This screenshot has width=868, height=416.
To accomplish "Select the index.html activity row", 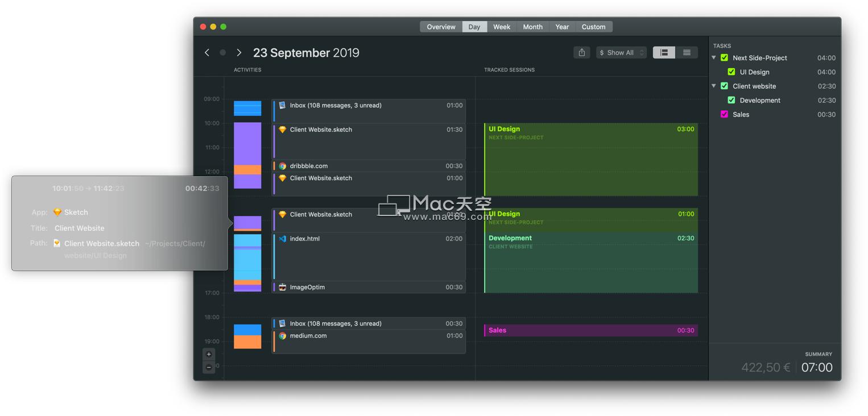I will (x=369, y=257).
